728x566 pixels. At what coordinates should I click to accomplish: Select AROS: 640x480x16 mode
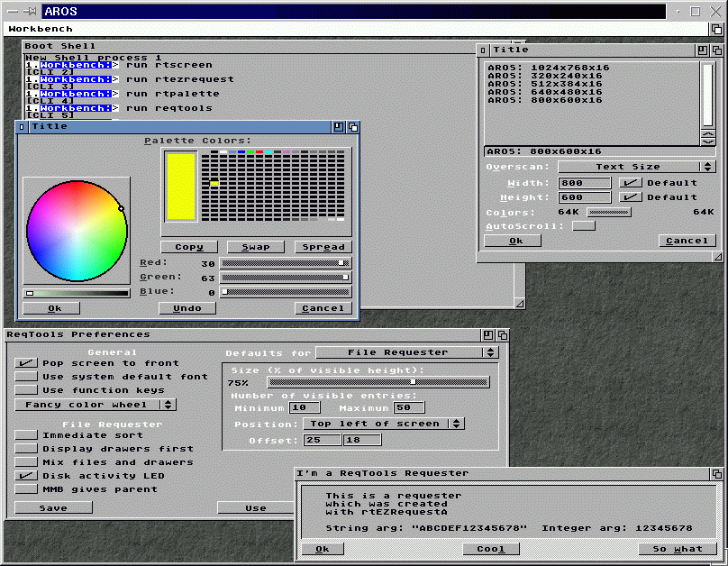click(544, 92)
